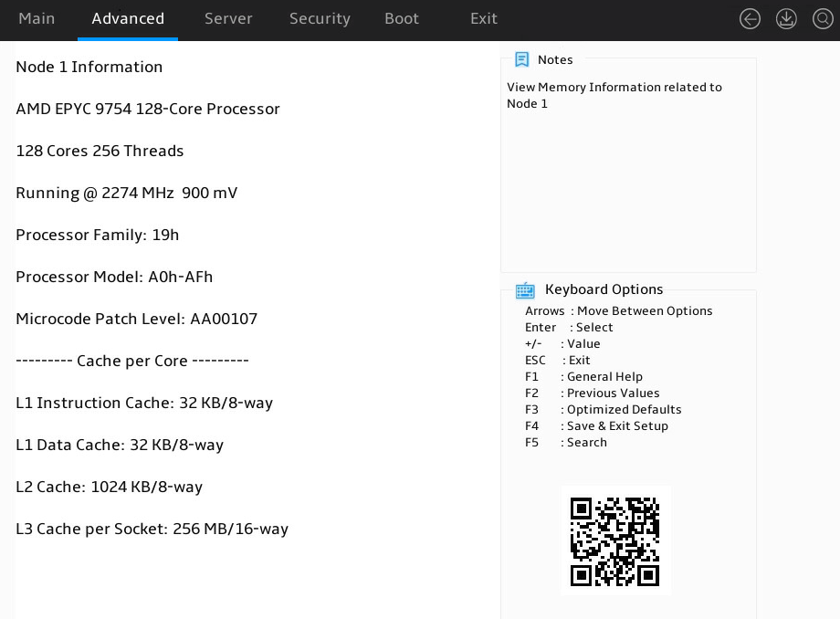
Task: Click the back arrow icon
Action: [750, 19]
